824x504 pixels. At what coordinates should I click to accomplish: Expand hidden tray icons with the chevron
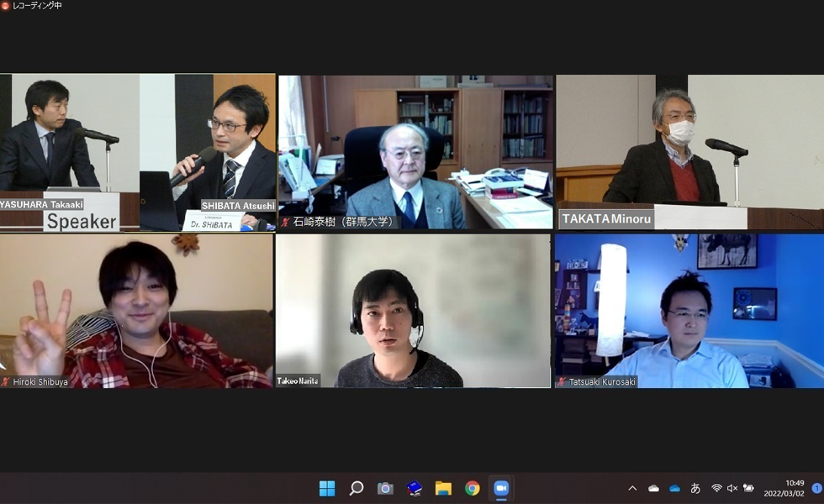[x=631, y=488]
